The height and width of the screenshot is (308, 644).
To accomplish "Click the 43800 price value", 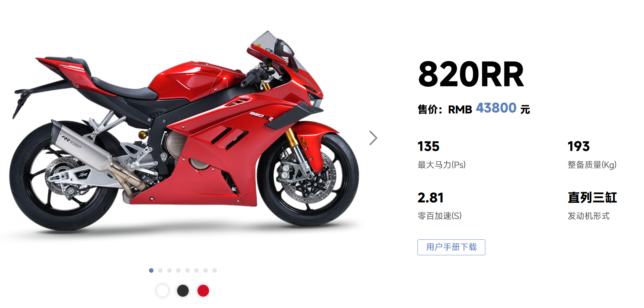I will [x=496, y=108].
